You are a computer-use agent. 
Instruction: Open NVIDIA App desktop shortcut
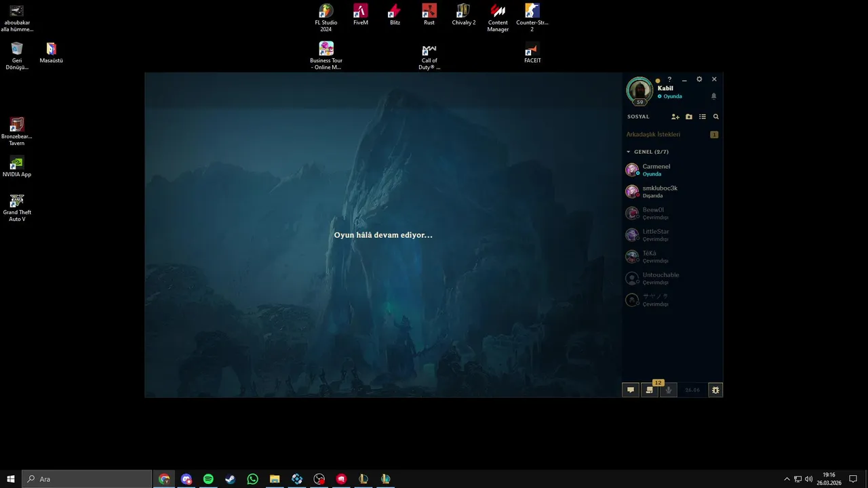[17, 166]
